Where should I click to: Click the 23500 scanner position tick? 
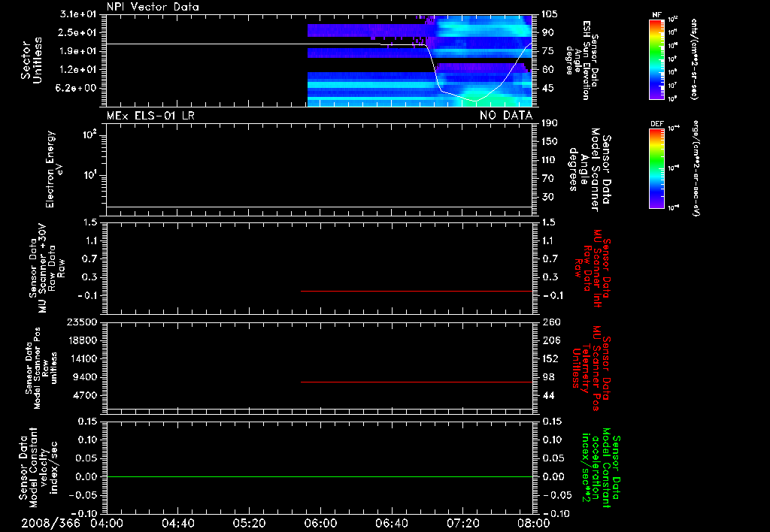tap(82, 322)
